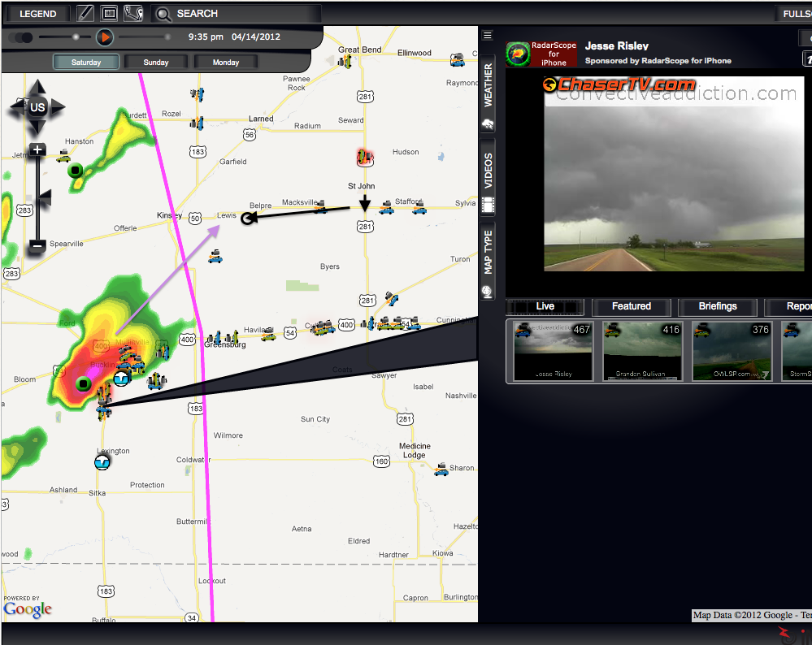812x645 pixels.
Task: Click tornado report icon near Lexington
Action: (x=102, y=461)
